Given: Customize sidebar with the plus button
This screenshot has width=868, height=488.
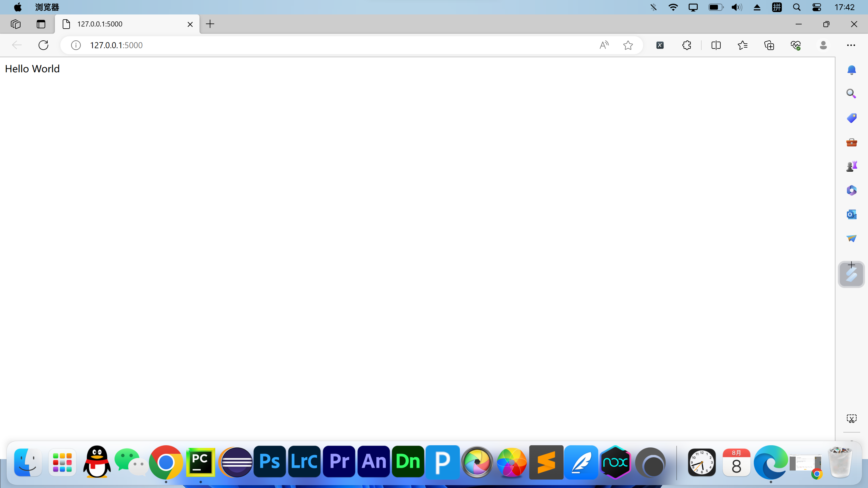Looking at the screenshot, I should [x=851, y=265].
